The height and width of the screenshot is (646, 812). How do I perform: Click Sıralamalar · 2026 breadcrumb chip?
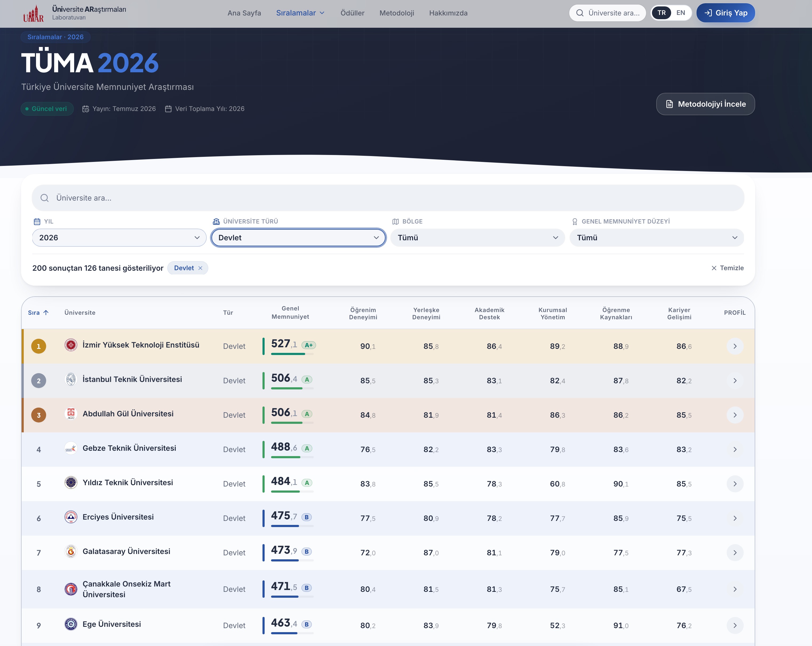point(55,37)
